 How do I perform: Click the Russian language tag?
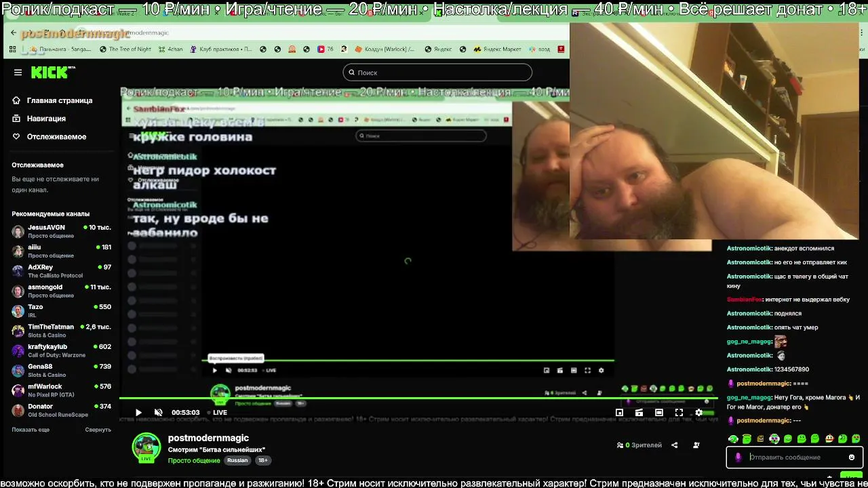pyautogui.click(x=237, y=460)
